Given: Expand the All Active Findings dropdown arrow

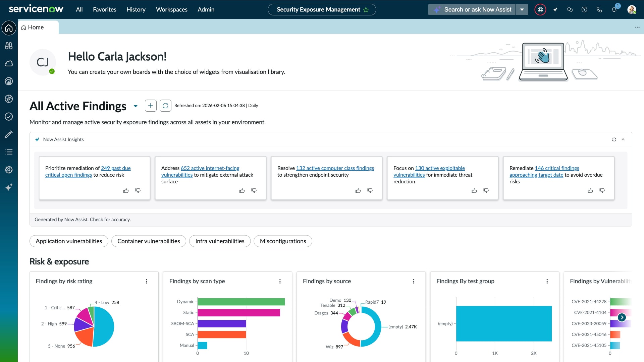Looking at the screenshot, I should [136, 106].
